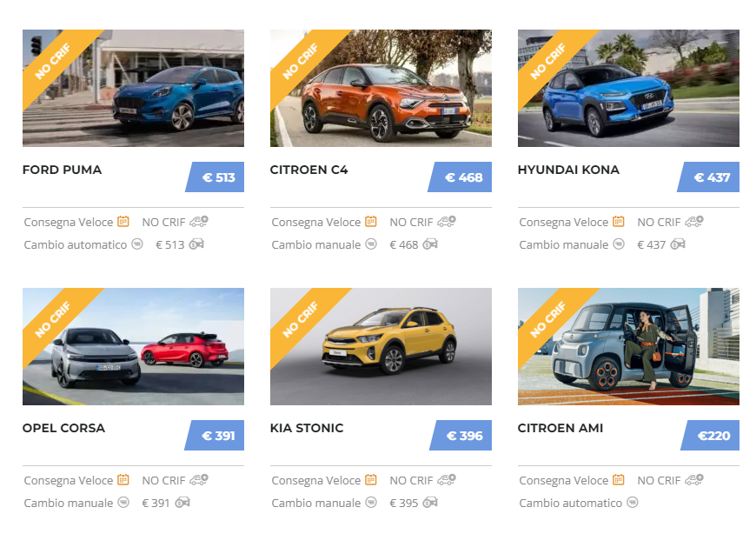
Task: Click the car price icon next to € 468
Action: [x=430, y=244]
